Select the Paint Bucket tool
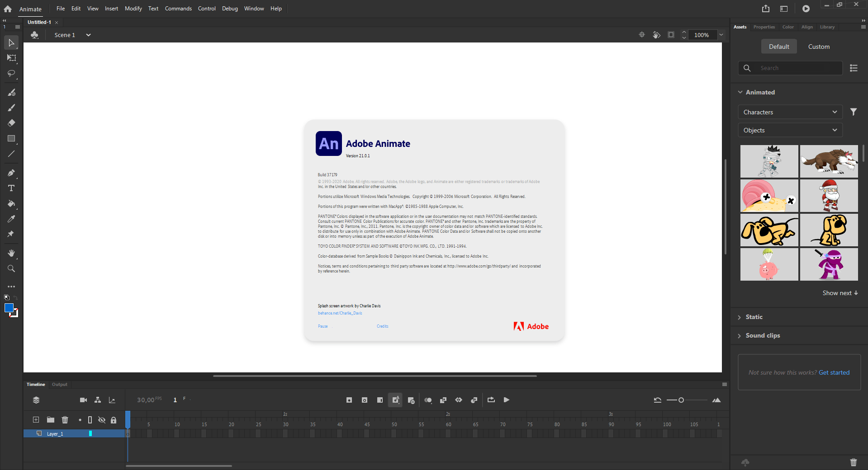The image size is (868, 470). [11, 203]
